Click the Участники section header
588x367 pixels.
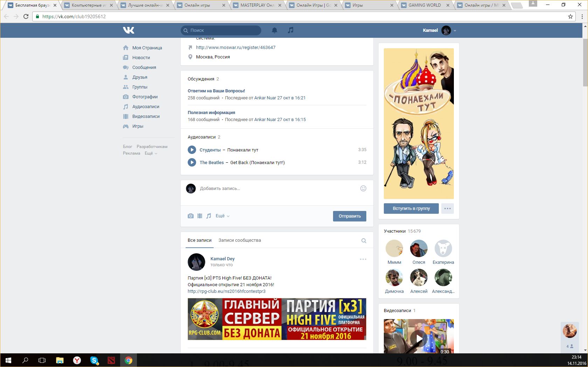(x=395, y=231)
